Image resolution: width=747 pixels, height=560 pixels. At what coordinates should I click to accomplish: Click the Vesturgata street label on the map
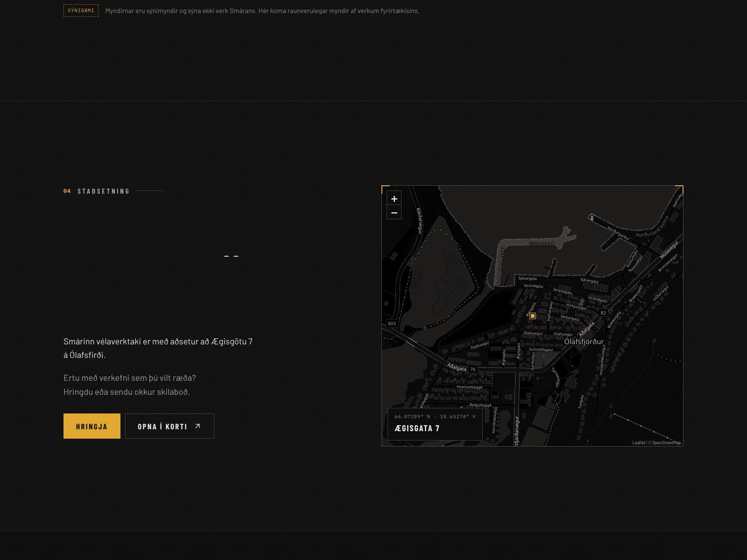(570, 318)
